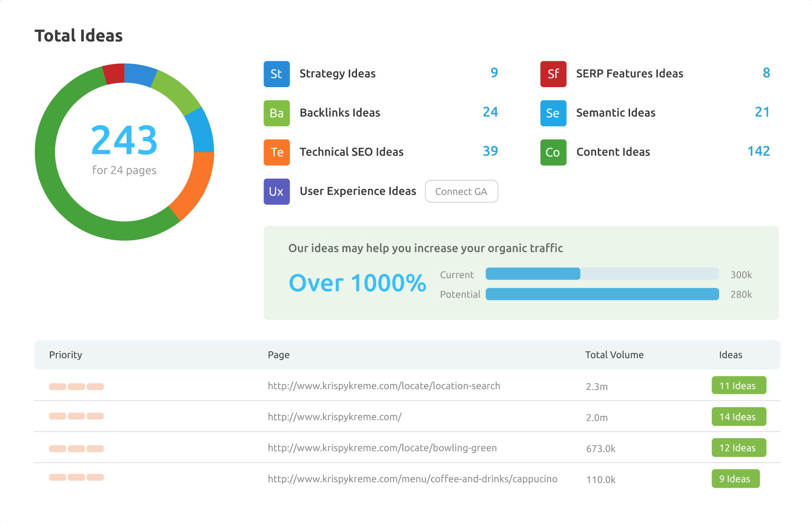Viewport: 812px width, 523px height.
Task: Click the green Co Content Ideas icon
Action: coord(553,152)
